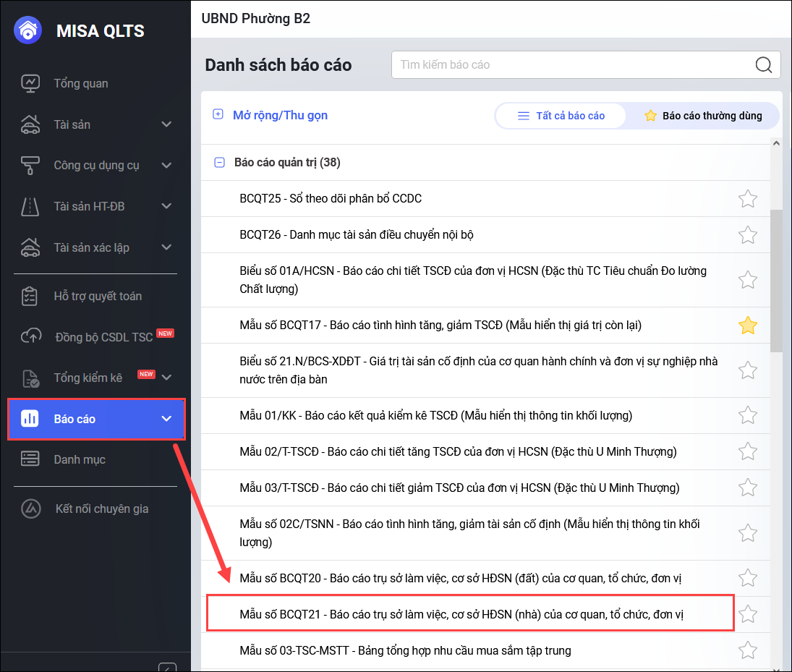Click the MISA QLTS home logo icon
Image resolution: width=792 pixels, height=672 pixels.
point(27,30)
